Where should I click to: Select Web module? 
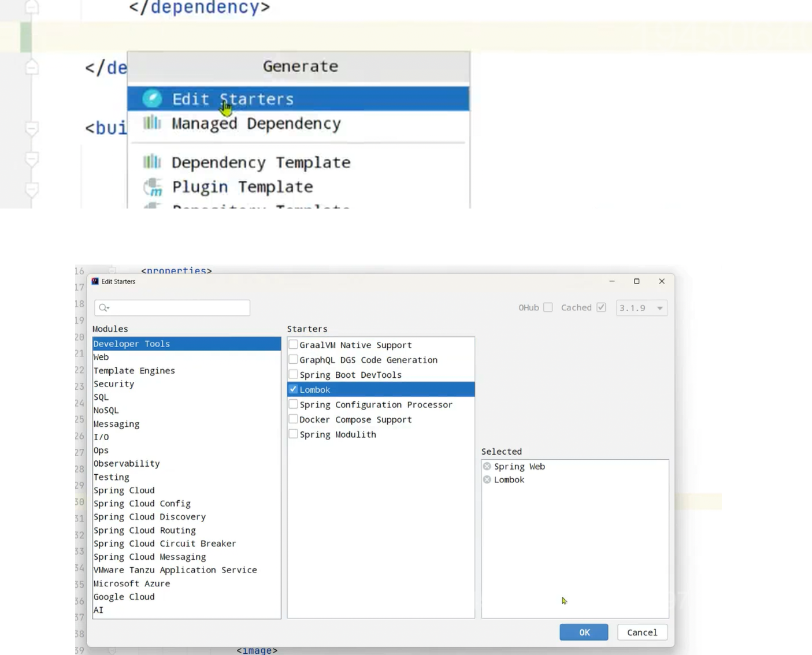pos(187,357)
